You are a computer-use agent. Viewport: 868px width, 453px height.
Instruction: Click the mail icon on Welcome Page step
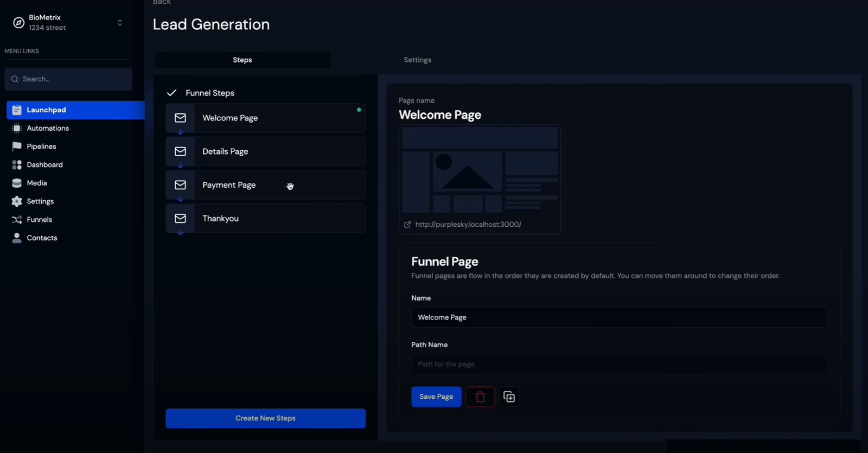(180, 118)
